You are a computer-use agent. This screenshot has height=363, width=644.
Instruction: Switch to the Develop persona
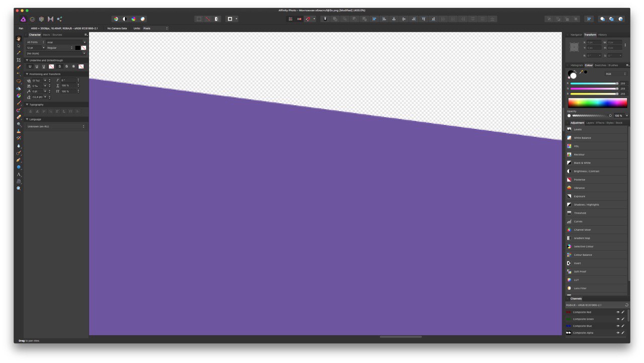[x=41, y=19]
